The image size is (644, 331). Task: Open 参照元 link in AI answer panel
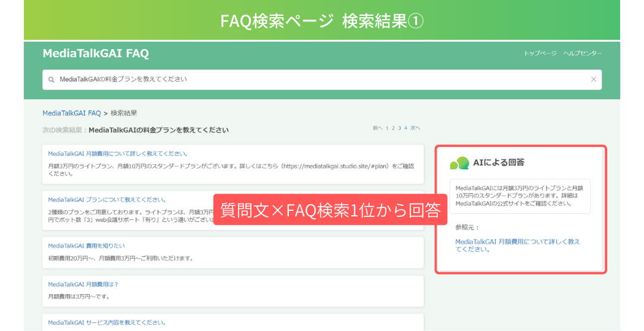pyautogui.click(x=518, y=246)
